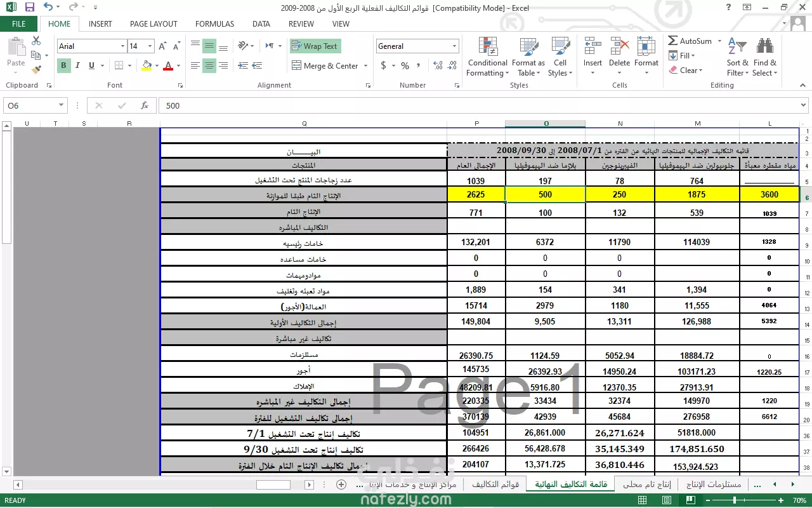Open Find & Select binoculars
Screen dimensions: 812x508
point(764,57)
